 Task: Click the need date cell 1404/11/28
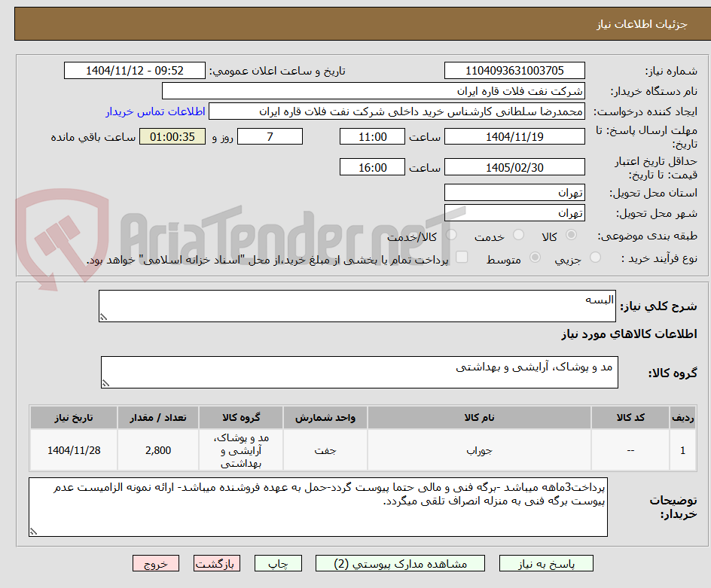coord(74,450)
